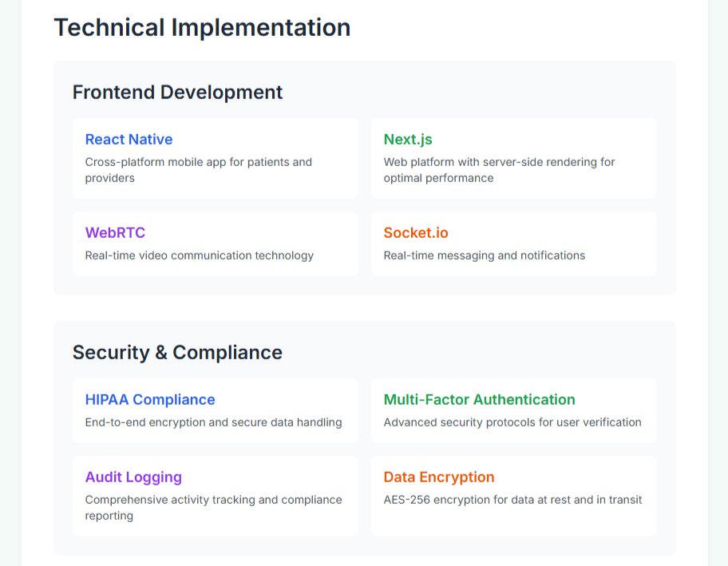Click End-to-end encryption description text

213,422
